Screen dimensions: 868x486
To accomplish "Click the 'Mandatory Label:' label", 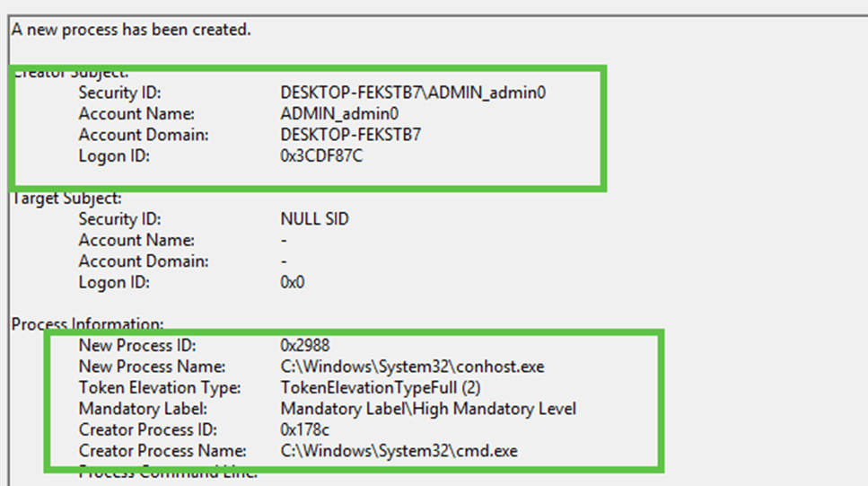I will tap(143, 409).
